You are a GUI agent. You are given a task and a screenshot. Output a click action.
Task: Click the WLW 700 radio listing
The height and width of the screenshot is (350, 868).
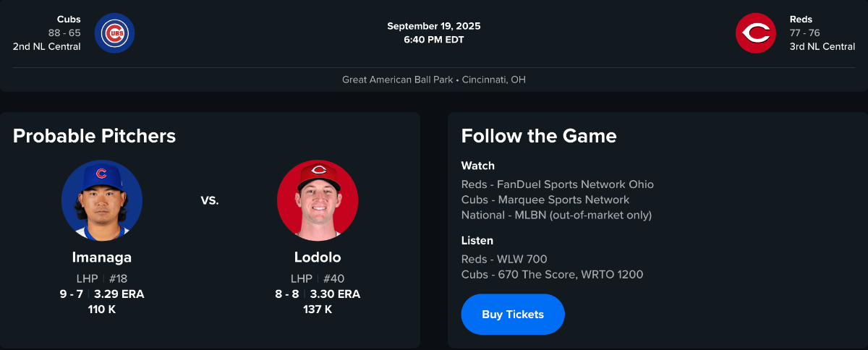pyautogui.click(x=504, y=259)
